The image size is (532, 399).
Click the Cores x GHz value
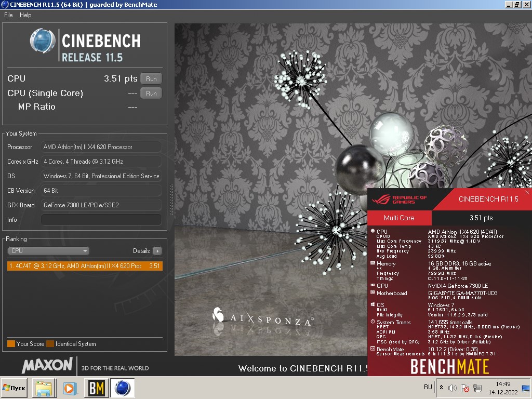(x=101, y=162)
